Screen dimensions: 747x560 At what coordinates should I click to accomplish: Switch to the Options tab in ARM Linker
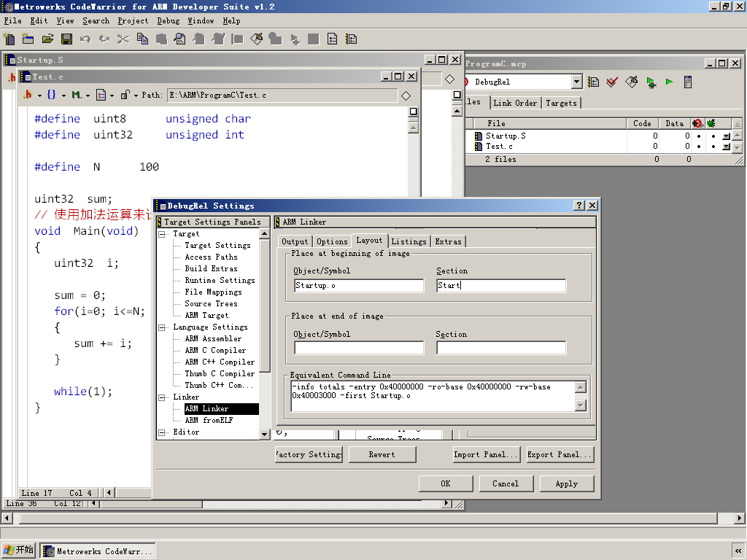(332, 241)
